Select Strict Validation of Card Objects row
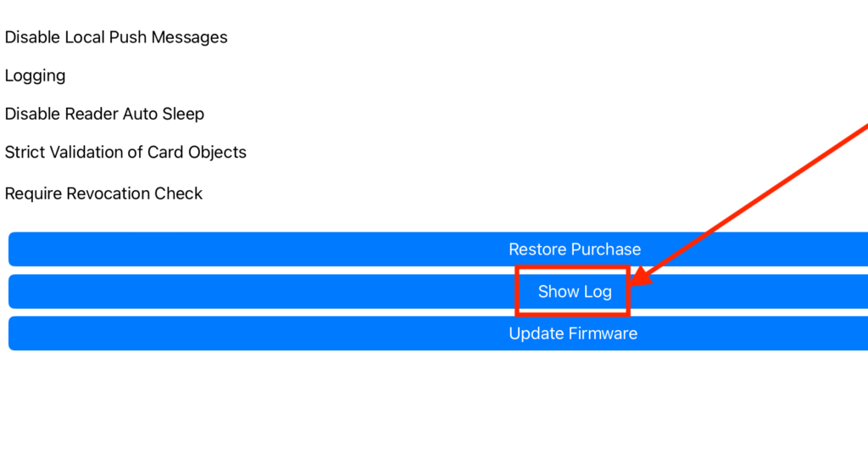This screenshot has width=868, height=475. tap(125, 152)
